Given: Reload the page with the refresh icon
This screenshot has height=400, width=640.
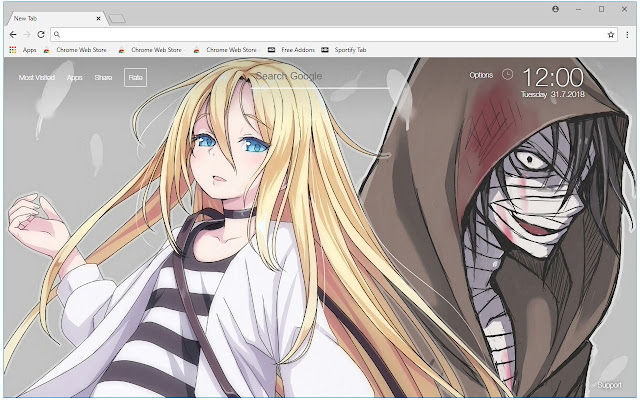Looking at the screenshot, I should (x=41, y=35).
